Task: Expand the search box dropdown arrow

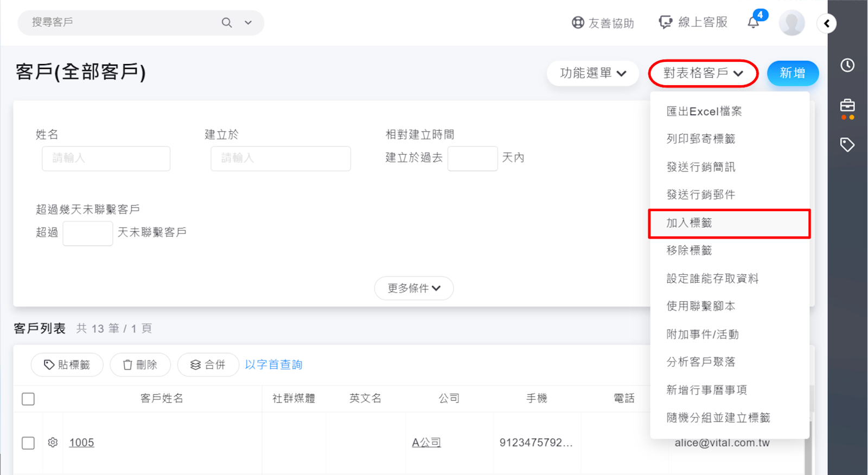Action: tap(248, 23)
